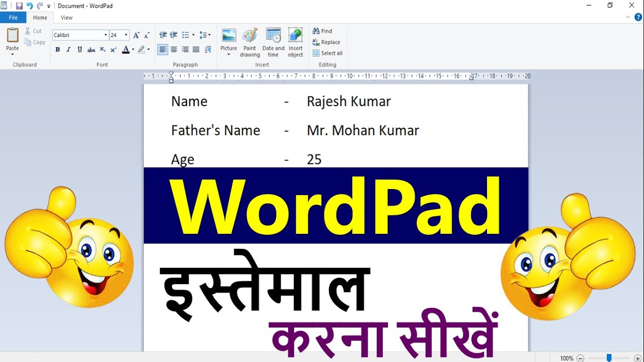This screenshot has width=644, height=362.
Task: Click Find in the Editing group
Action: tap(323, 31)
